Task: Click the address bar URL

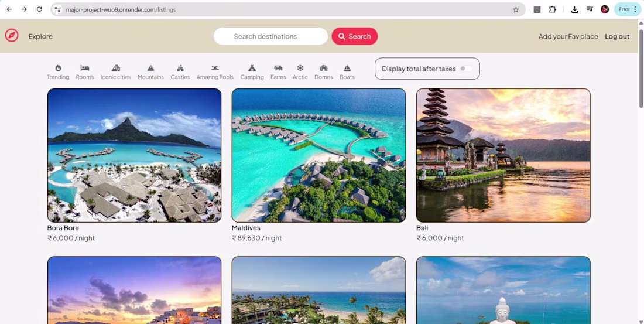Action: (121, 9)
